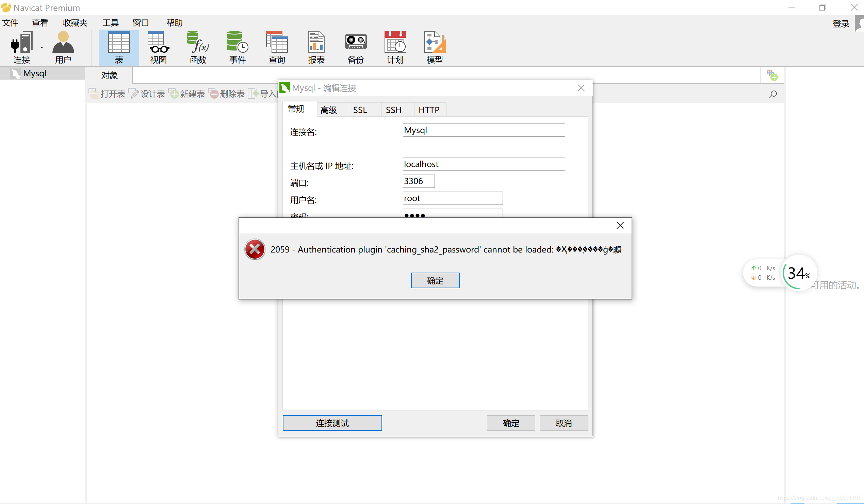Screen dimensions: 864x504
Task: Open the File (文件) menu
Action: 10,22
